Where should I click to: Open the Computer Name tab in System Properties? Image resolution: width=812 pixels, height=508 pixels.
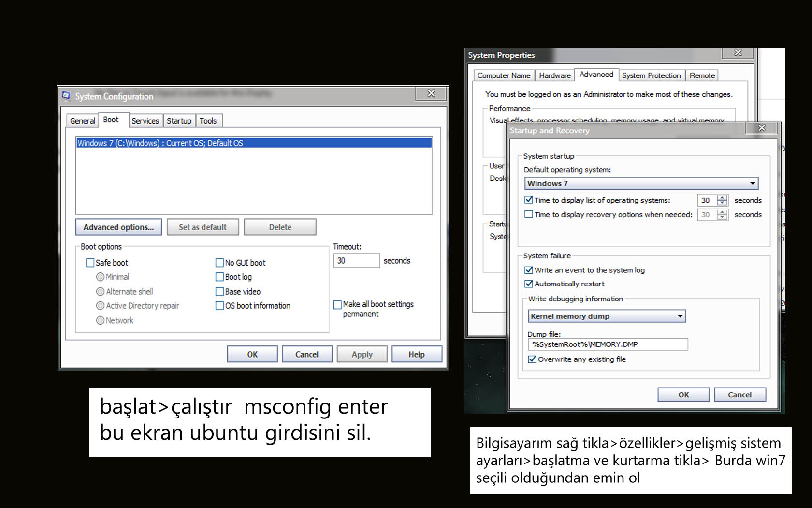point(504,75)
